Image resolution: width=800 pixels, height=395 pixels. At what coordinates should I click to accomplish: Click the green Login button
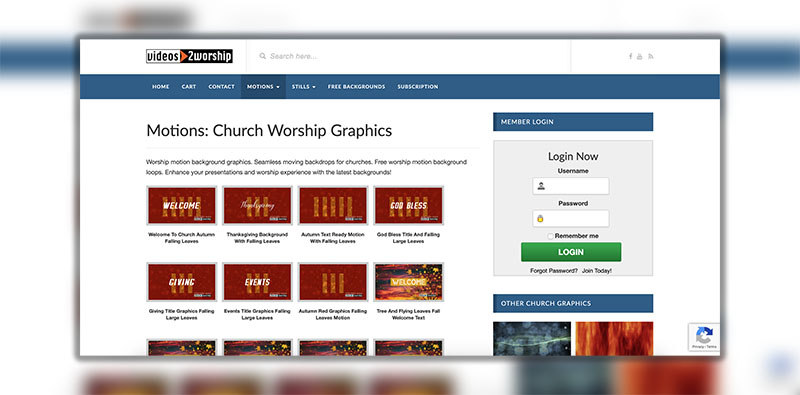click(x=571, y=252)
